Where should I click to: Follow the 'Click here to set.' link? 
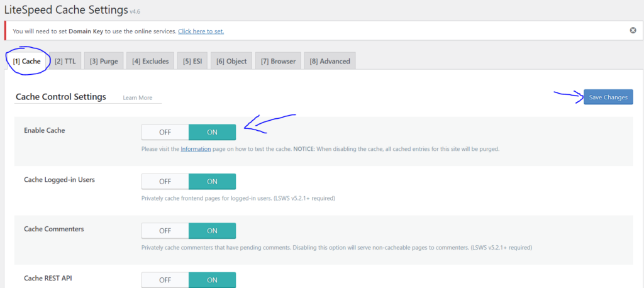201,31
